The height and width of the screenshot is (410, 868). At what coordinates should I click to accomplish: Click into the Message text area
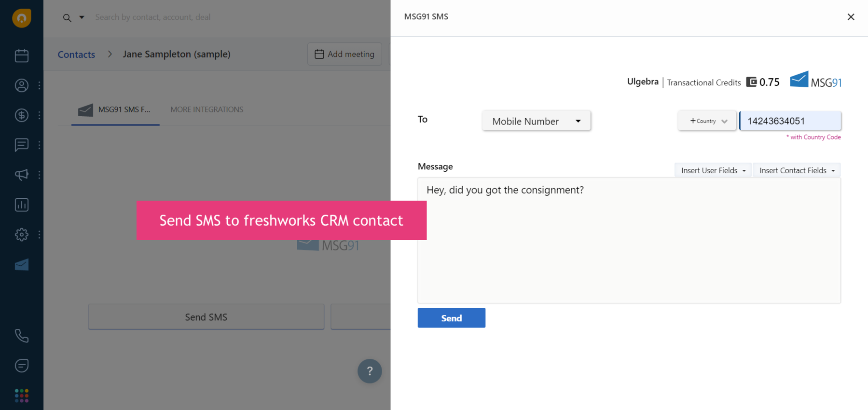click(629, 240)
